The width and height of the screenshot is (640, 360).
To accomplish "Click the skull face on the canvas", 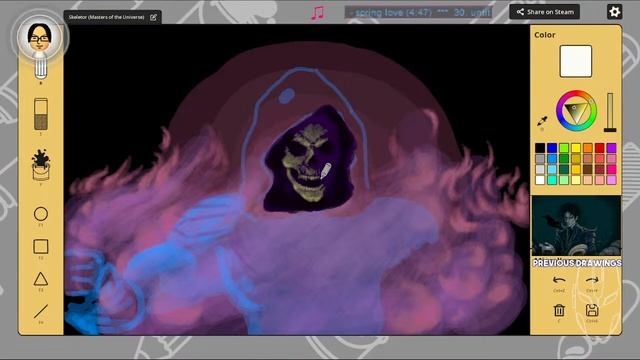I will 307,163.
